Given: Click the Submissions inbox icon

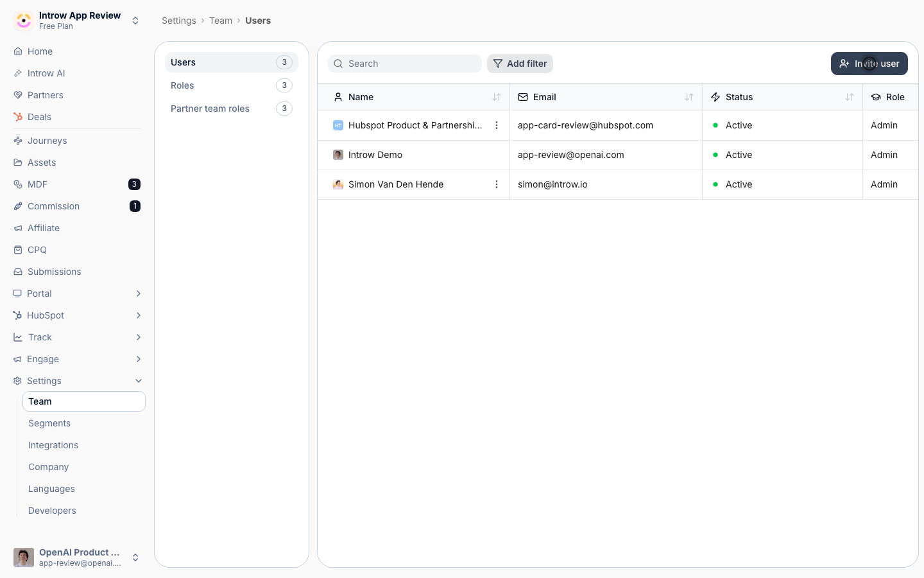Looking at the screenshot, I should click(x=18, y=272).
